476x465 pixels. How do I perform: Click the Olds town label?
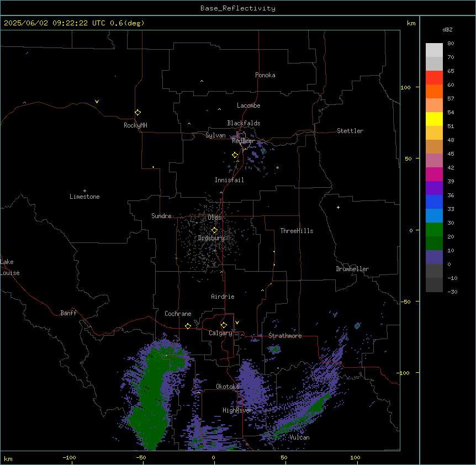click(x=214, y=218)
